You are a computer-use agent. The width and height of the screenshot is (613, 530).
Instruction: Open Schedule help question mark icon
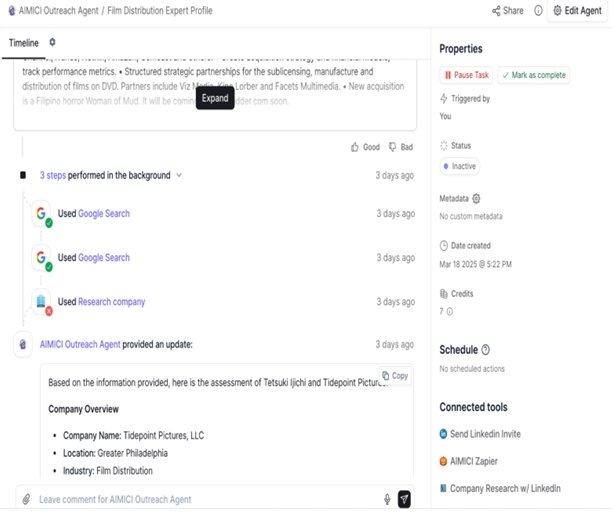[x=486, y=349]
